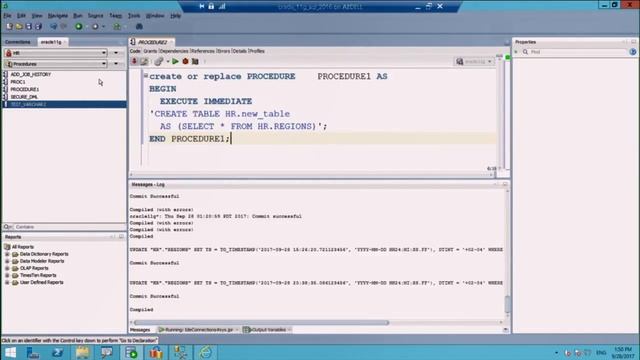Viewport: 640px width, 360px height.
Task: Open the Navigate menu
Action: [58, 16]
